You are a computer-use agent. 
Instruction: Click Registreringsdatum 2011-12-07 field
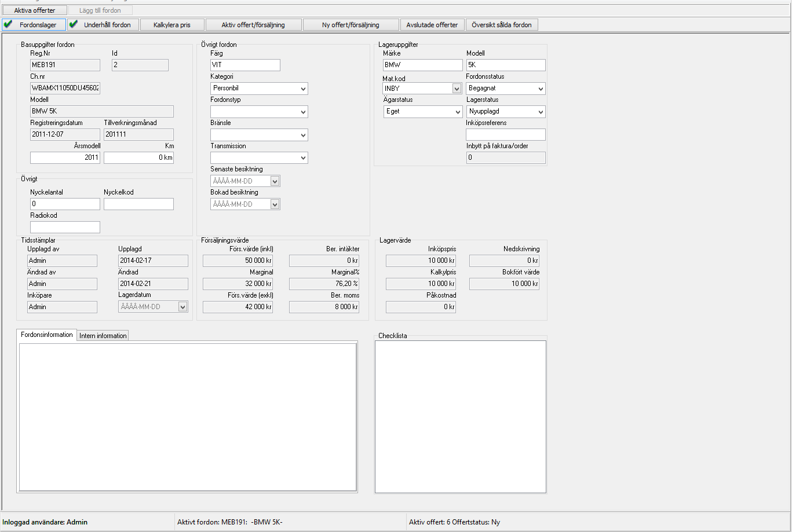[65, 134]
